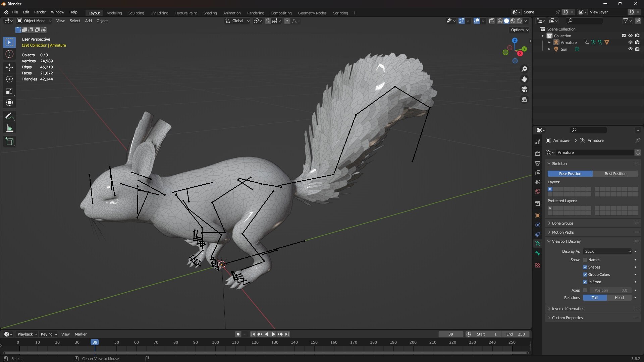Open the Playback dropdown in timeline
Image resolution: width=644 pixels, height=362 pixels.
[27, 334]
